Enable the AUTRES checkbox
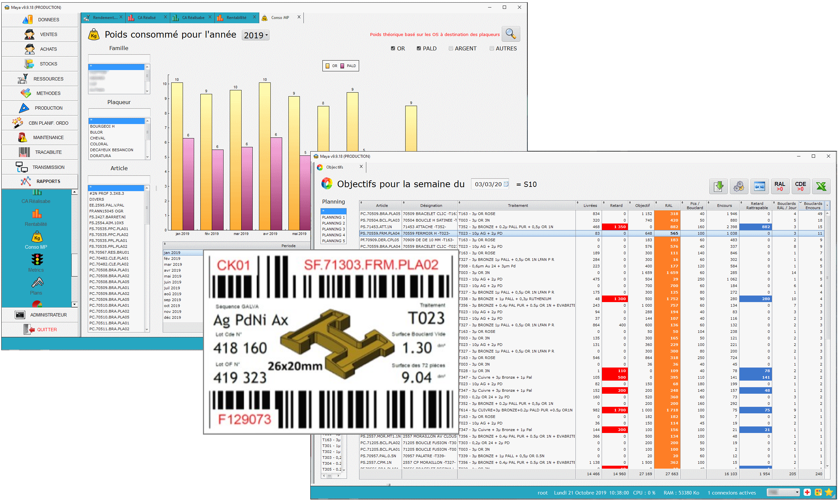This screenshot has width=838, height=504. pos(492,48)
